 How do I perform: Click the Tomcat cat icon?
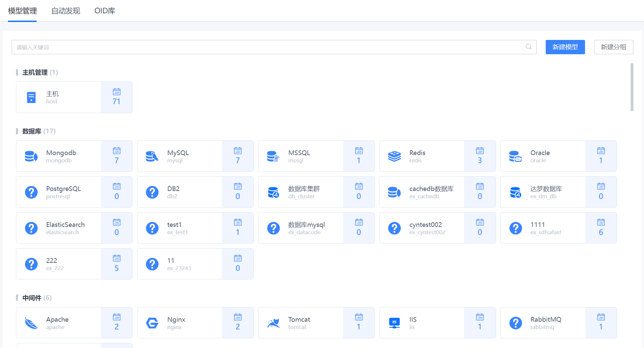point(274,323)
